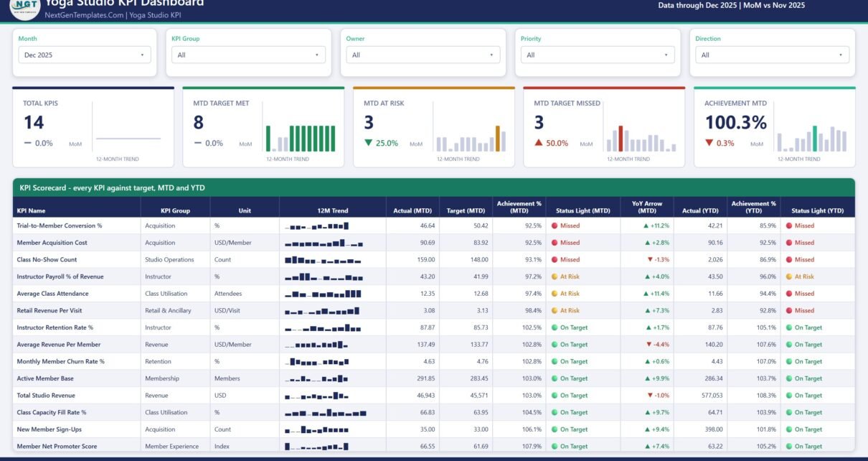Open the KPI Group filter dropdown
This screenshot has width=868, height=461.
pos(249,55)
